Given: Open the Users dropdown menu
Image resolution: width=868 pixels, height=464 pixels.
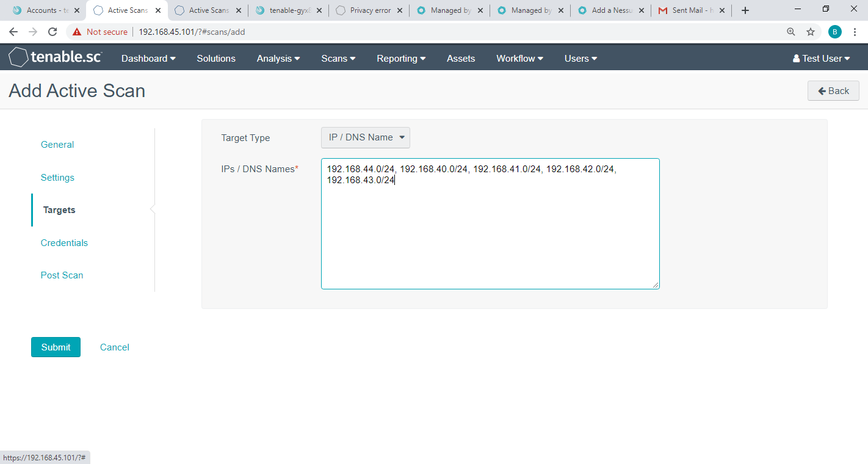Looking at the screenshot, I should (580, 59).
